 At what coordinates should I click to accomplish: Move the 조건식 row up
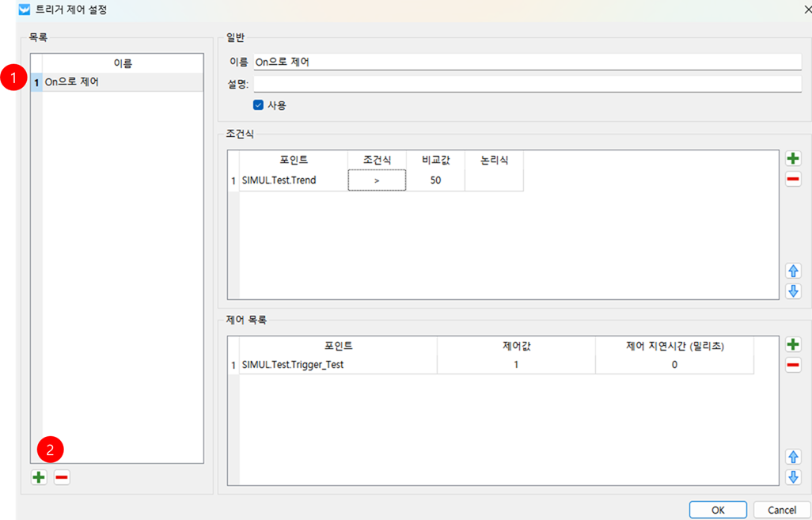pyautogui.click(x=792, y=271)
